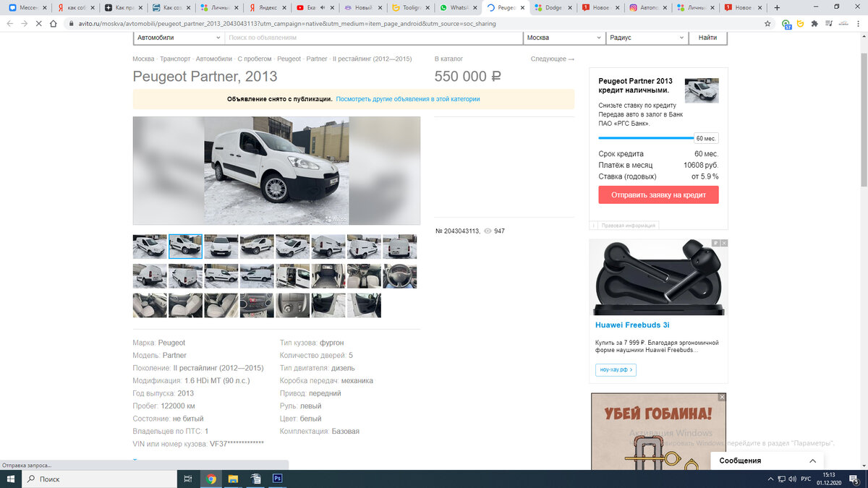The width and height of the screenshot is (868, 488).
Task: Open the Chrome three-dot menu
Action: click(859, 23)
